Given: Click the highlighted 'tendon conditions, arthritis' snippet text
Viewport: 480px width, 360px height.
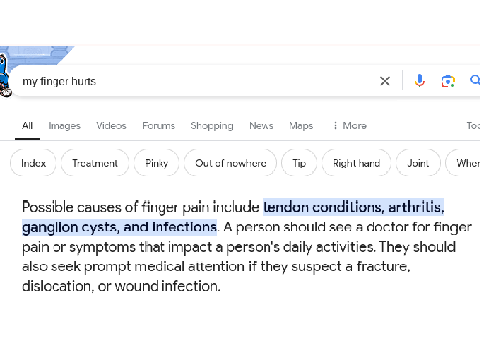Looking at the screenshot, I should [x=354, y=207].
